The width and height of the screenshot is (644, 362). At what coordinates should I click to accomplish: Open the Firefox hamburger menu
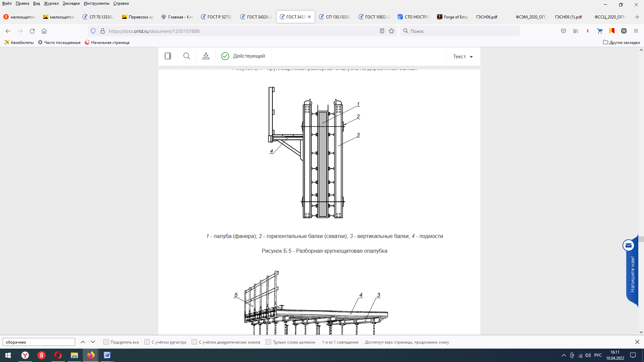(x=636, y=31)
